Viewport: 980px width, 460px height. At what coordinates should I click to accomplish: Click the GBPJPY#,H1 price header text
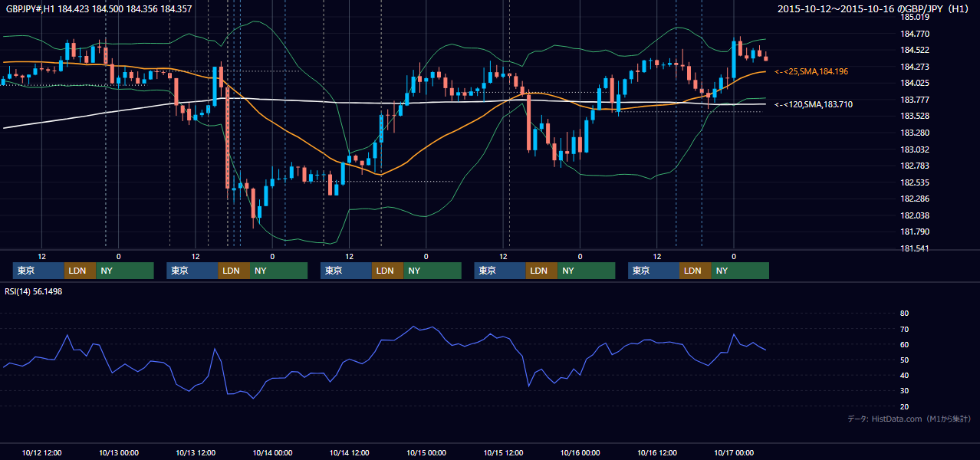tap(99, 8)
